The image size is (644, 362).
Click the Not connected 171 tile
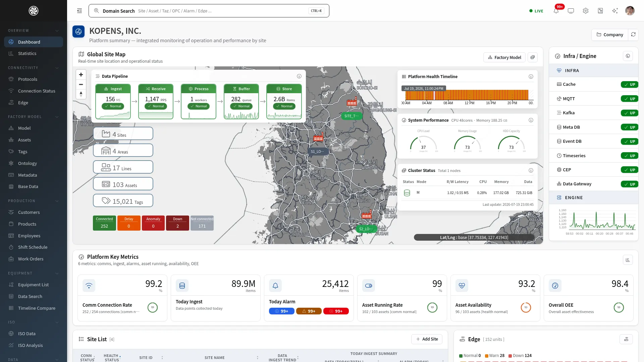202,223
